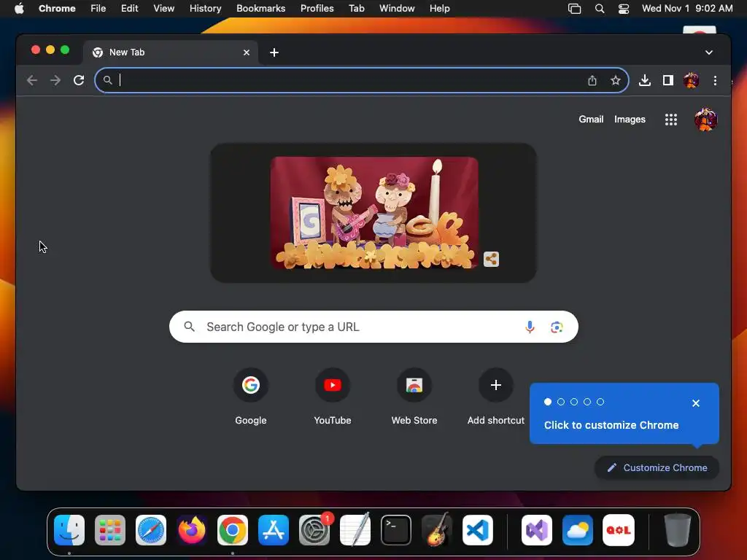Image resolution: width=747 pixels, height=560 pixels.
Task: Select the third dot in the tooltip
Action: click(574, 402)
